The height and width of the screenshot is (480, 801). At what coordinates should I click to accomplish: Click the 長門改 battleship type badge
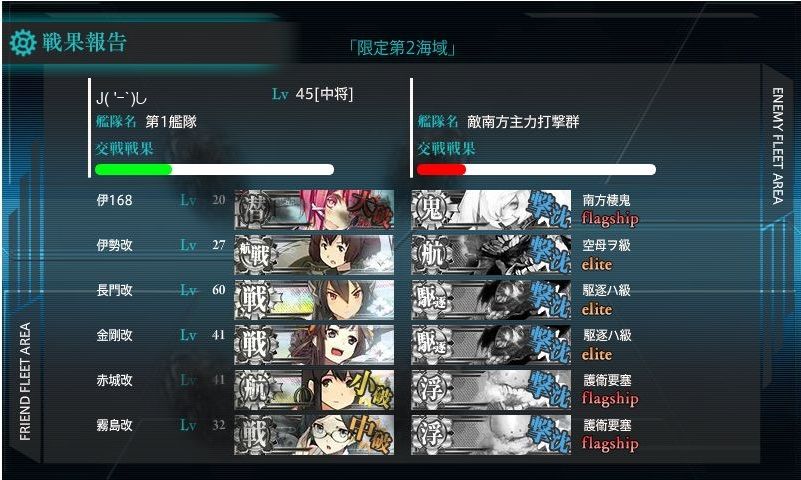pos(255,299)
